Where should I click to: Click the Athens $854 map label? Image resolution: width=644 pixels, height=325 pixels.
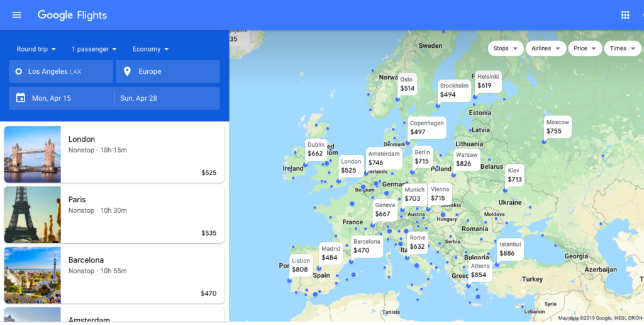pyautogui.click(x=480, y=271)
